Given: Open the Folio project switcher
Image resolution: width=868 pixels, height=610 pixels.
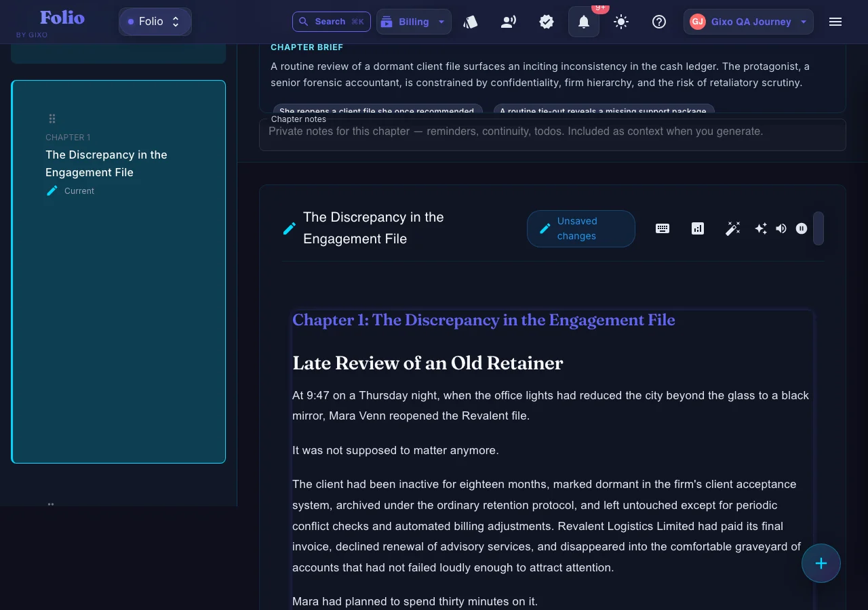Looking at the screenshot, I should [155, 22].
